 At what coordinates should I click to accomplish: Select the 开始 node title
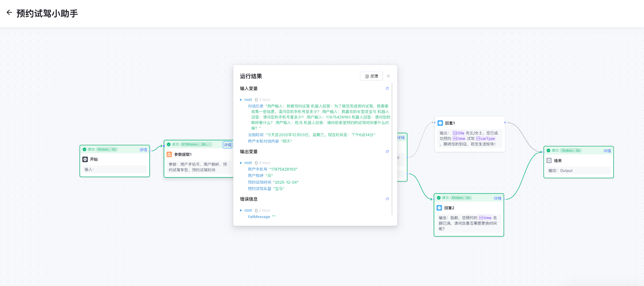(94, 159)
